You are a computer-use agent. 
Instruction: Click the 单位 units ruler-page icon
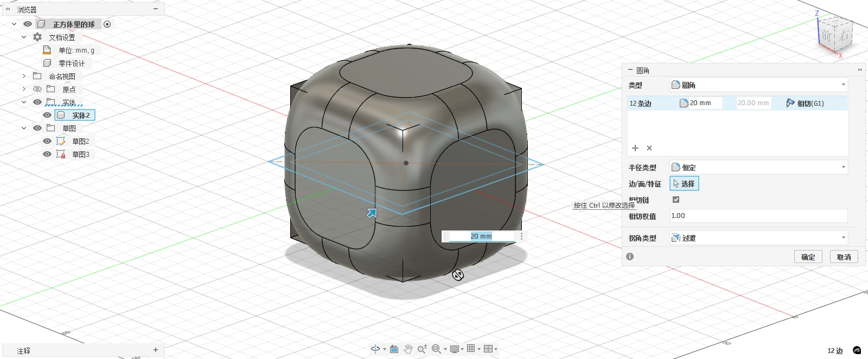(47, 50)
